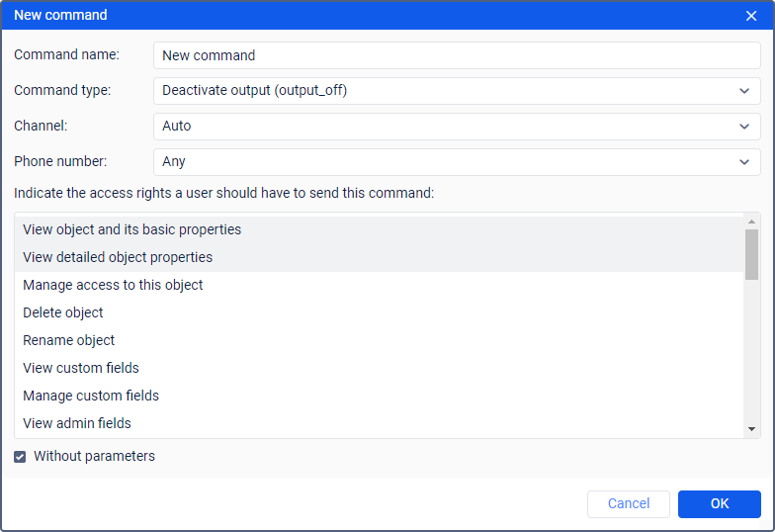Expand the Channel dropdown

point(457,127)
